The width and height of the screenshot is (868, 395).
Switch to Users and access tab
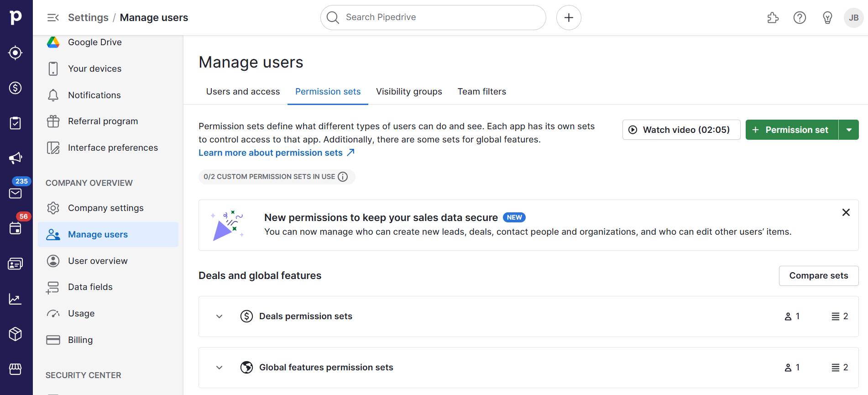click(243, 92)
